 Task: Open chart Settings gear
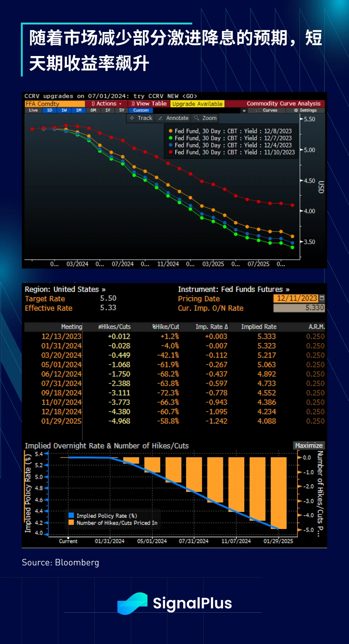[305, 110]
